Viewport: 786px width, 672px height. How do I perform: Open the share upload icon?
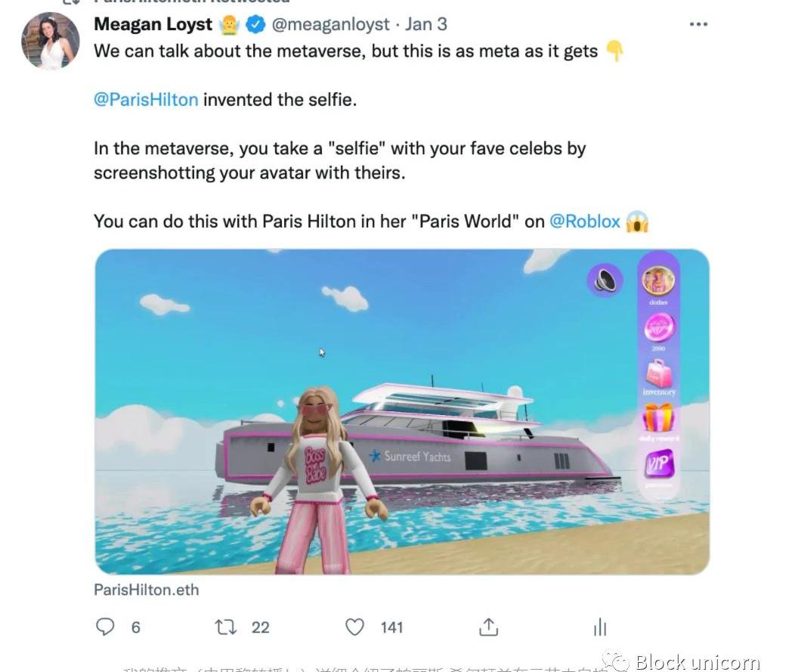pos(488,627)
